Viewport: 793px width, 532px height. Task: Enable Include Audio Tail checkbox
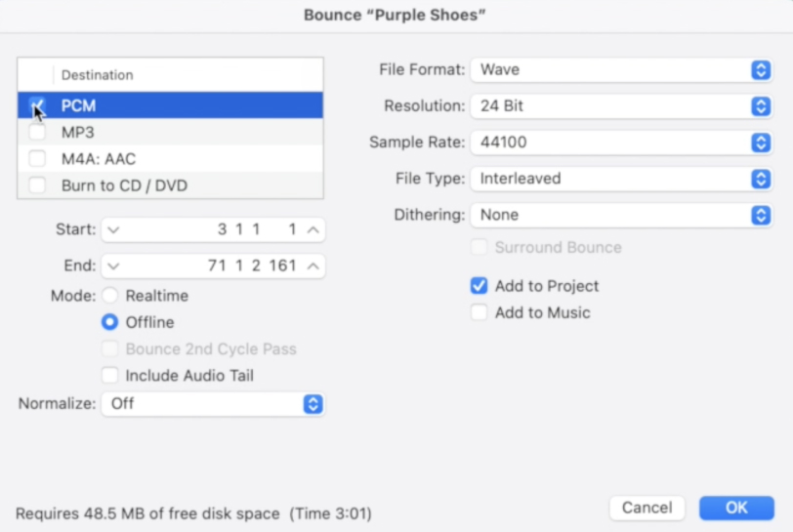(x=110, y=376)
